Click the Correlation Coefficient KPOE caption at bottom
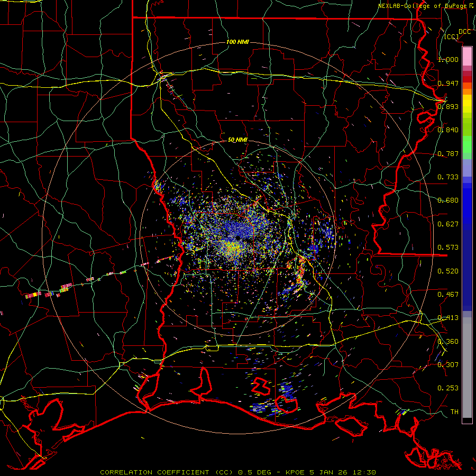 point(238,472)
